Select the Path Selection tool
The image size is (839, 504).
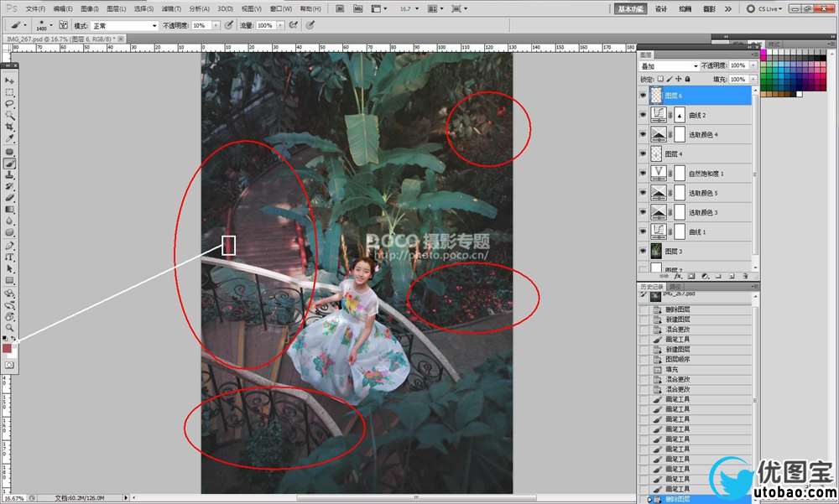[x=9, y=268]
